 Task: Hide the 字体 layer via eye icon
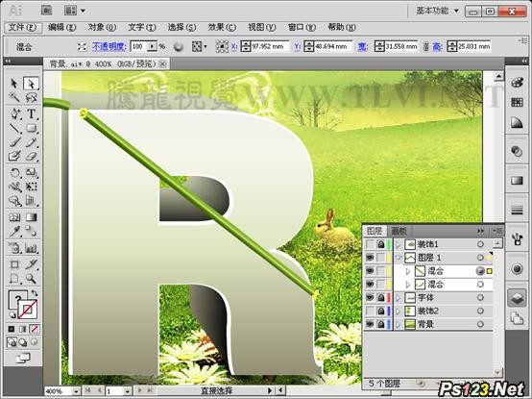click(370, 298)
